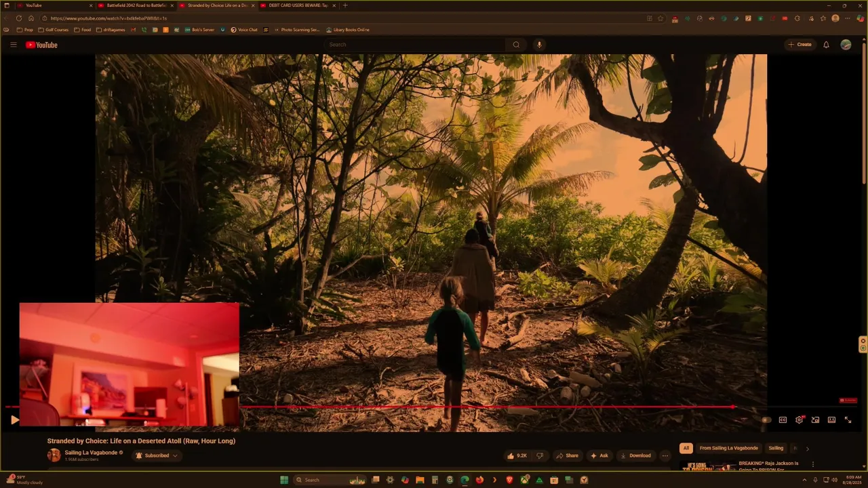
Task: Switch to Battlefield 2042 Road to Battlefield tab
Action: [x=136, y=5]
